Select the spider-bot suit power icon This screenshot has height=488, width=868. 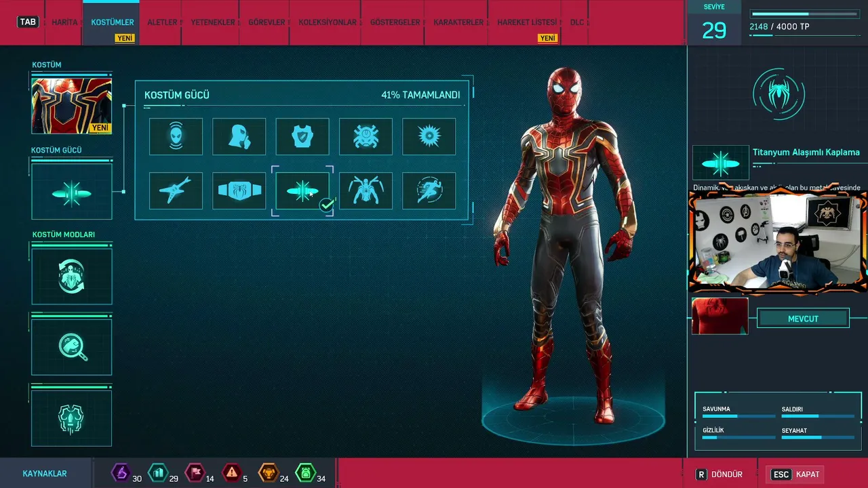tap(366, 137)
